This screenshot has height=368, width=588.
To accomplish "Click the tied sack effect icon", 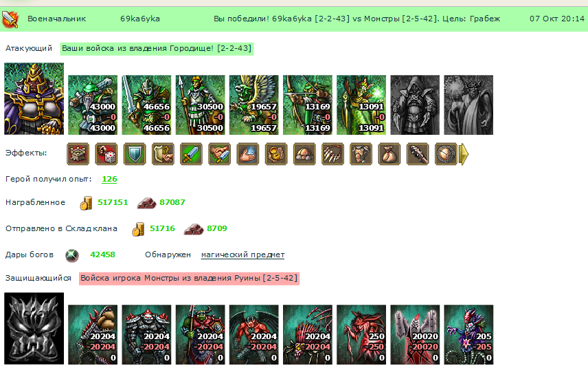I will coord(389,154).
